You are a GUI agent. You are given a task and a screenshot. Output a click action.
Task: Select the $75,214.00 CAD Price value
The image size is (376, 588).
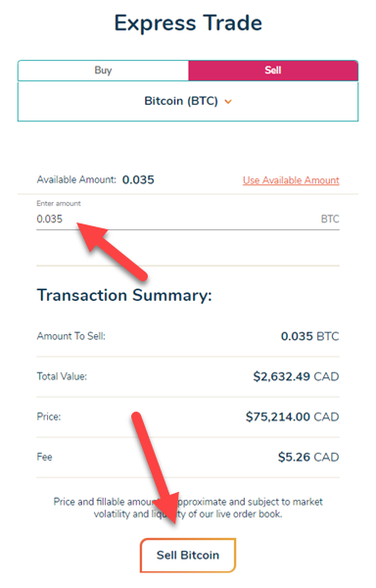292,416
